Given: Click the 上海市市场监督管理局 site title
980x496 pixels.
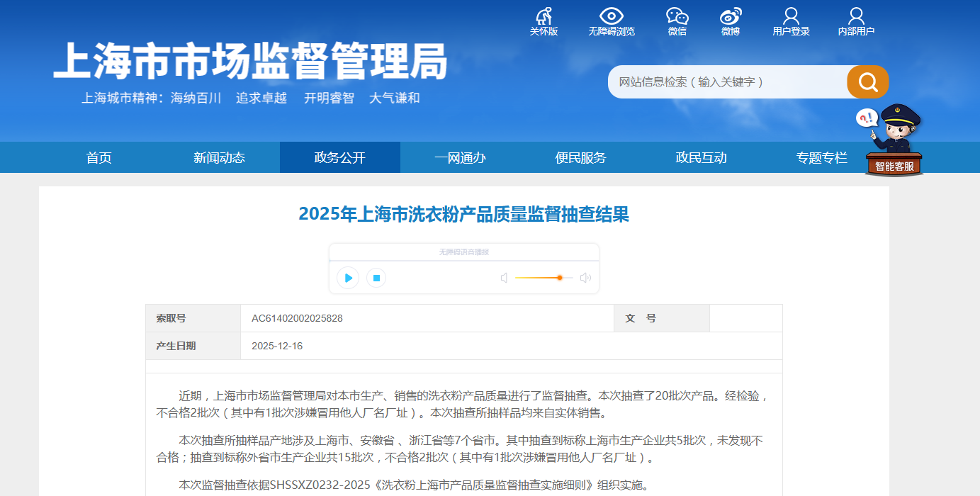Looking at the screenshot, I should point(250,62).
